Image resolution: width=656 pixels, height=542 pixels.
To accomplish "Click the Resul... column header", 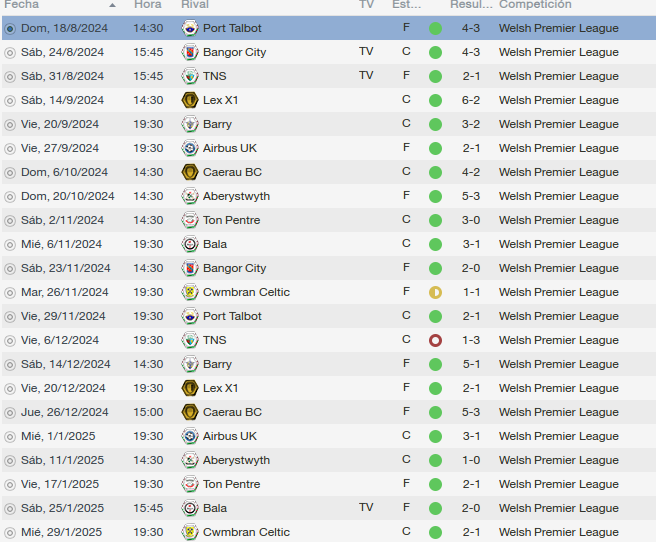I will tap(471, 5).
